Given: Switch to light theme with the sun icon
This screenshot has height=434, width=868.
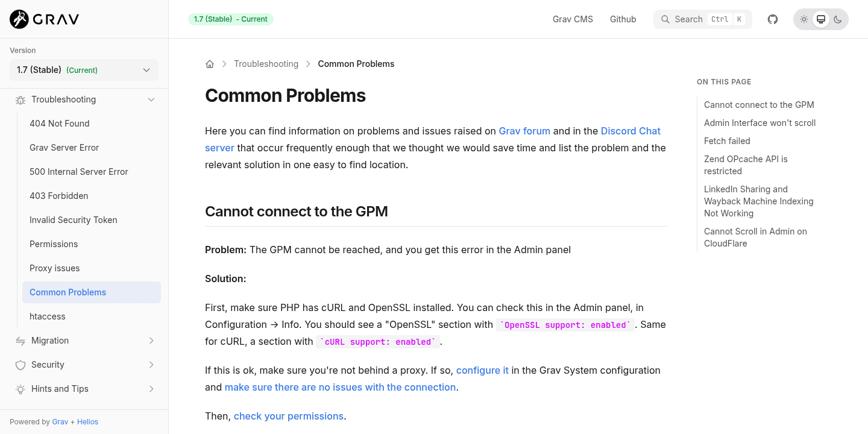Looking at the screenshot, I should (x=804, y=19).
